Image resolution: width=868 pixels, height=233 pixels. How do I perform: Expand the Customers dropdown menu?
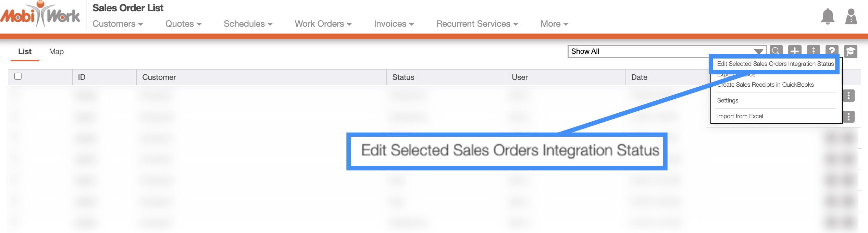117,24
